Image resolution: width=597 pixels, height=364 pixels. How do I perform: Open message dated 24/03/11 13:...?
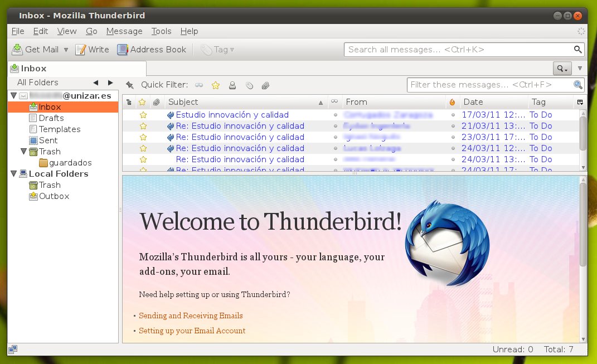pyautogui.click(x=351, y=159)
